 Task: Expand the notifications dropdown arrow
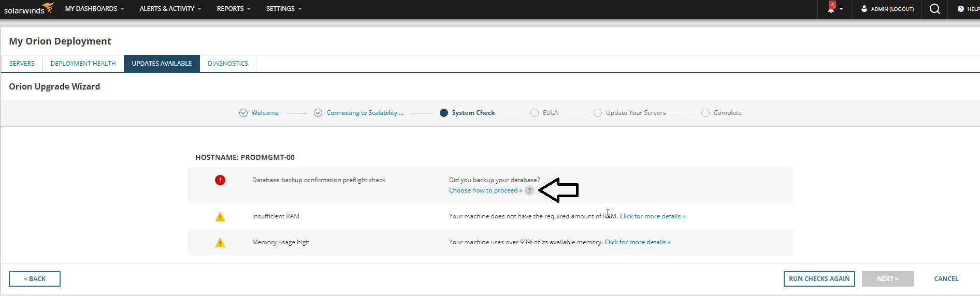pyautogui.click(x=841, y=9)
